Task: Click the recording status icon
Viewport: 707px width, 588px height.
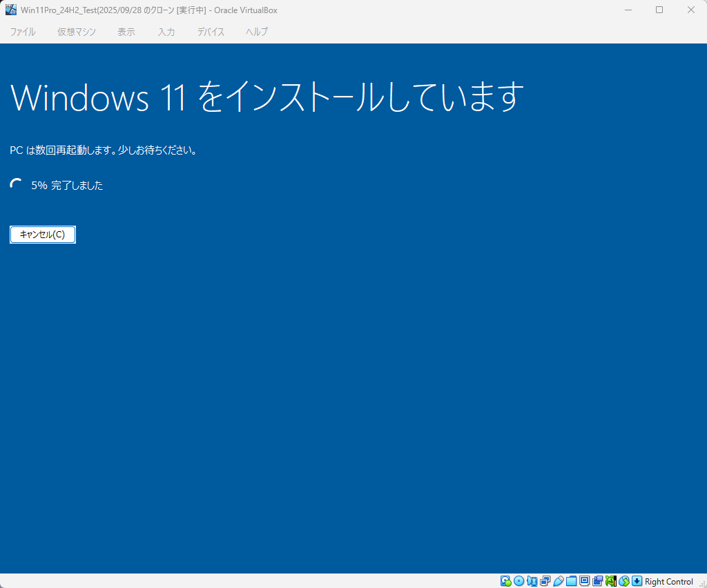Action: point(597,581)
